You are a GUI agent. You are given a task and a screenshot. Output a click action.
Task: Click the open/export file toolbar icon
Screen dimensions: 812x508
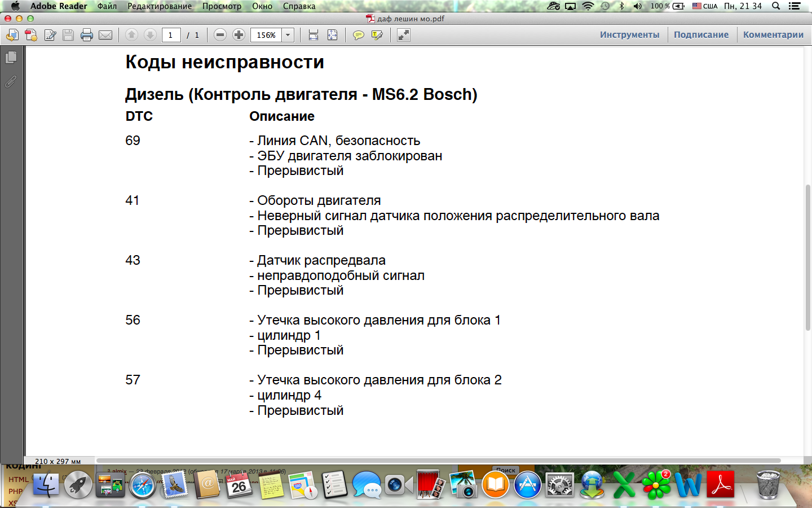tap(12, 35)
